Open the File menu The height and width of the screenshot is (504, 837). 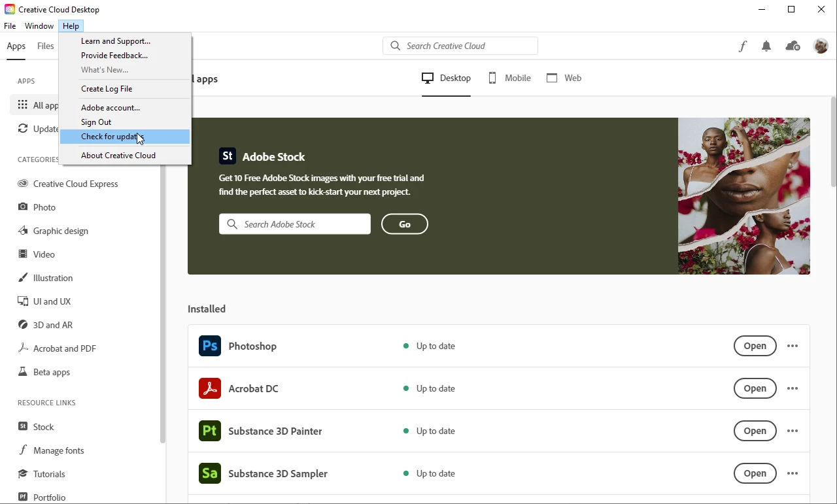coord(10,26)
